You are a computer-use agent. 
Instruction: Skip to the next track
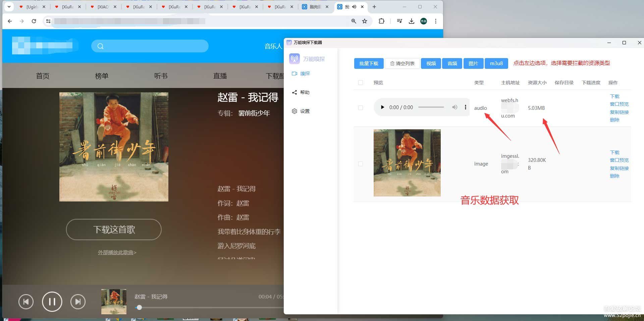78,302
